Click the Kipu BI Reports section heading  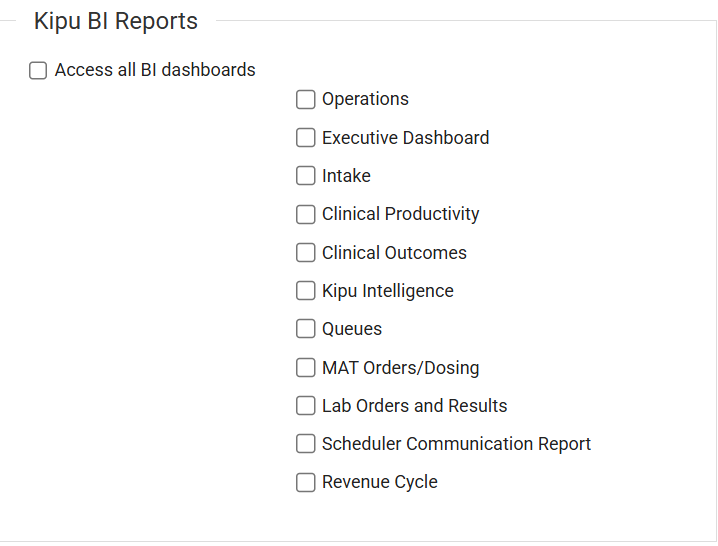(x=116, y=21)
